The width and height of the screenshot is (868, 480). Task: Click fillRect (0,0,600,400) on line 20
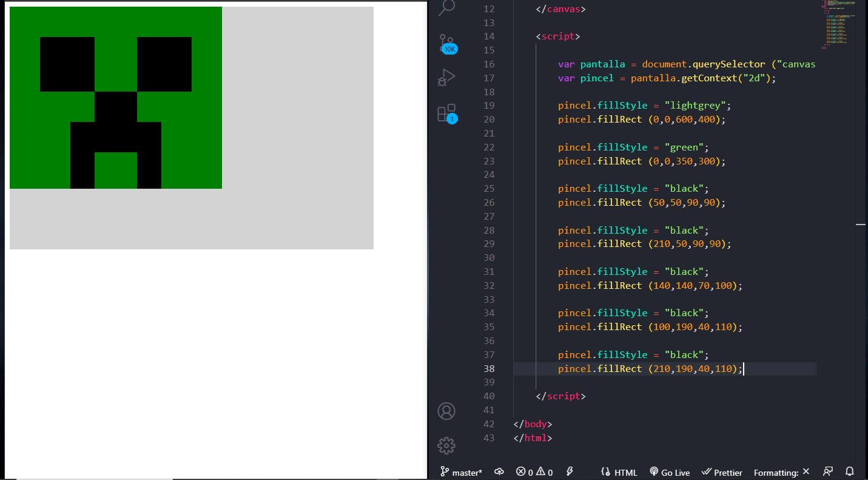click(x=661, y=120)
